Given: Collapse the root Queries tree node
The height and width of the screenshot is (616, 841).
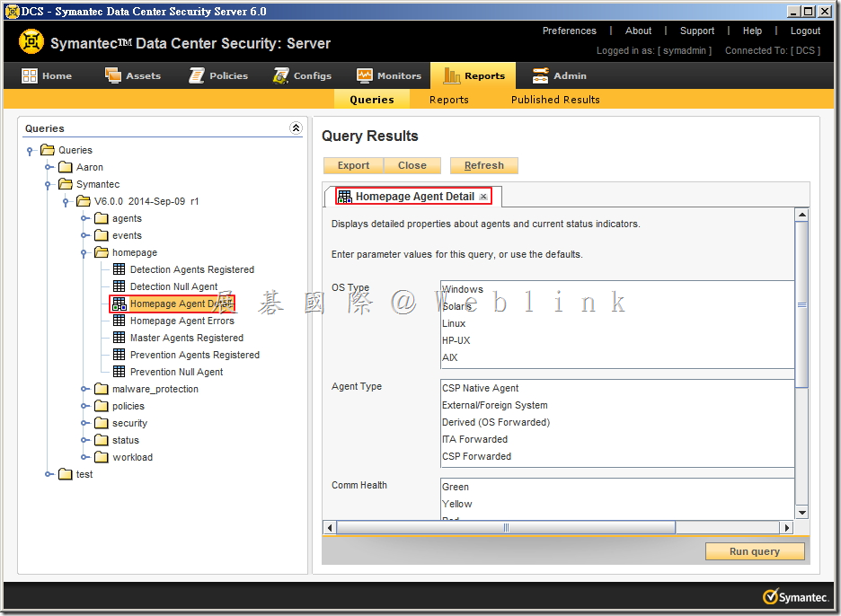Looking at the screenshot, I should [x=30, y=151].
